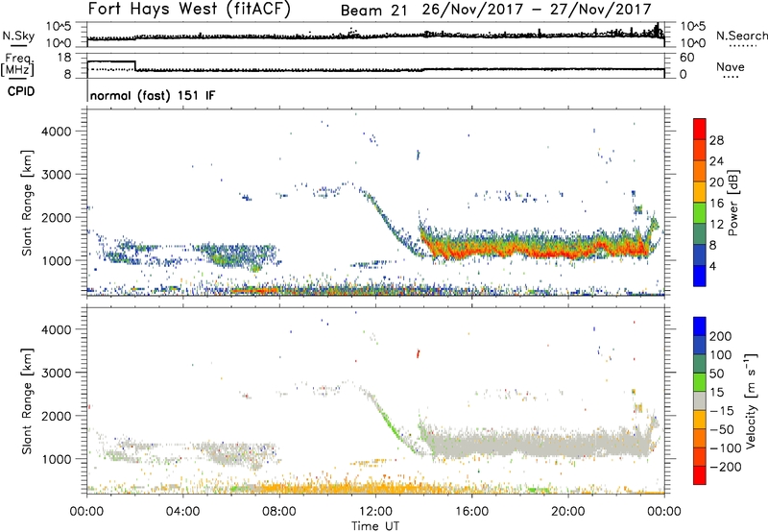Click the "-15" tick on the Velocity scale
The width and height of the screenshot is (768, 532).
[x=722, y=411]
